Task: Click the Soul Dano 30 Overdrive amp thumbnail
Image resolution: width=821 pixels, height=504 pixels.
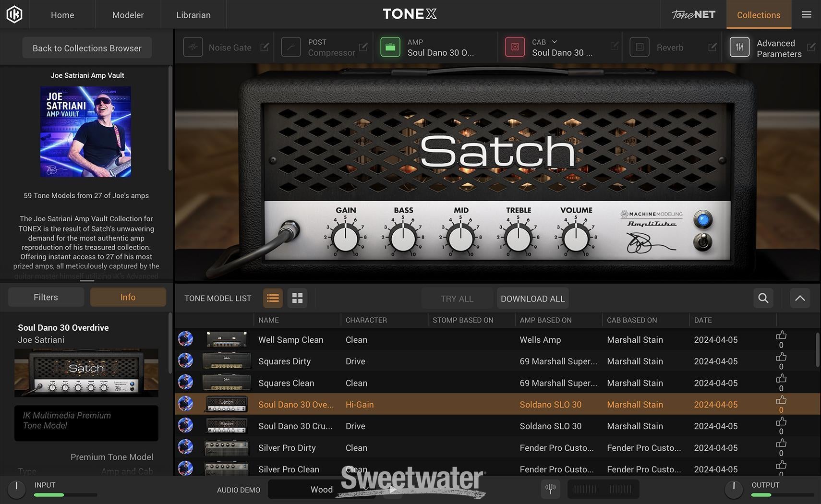Action: [86, 372]
